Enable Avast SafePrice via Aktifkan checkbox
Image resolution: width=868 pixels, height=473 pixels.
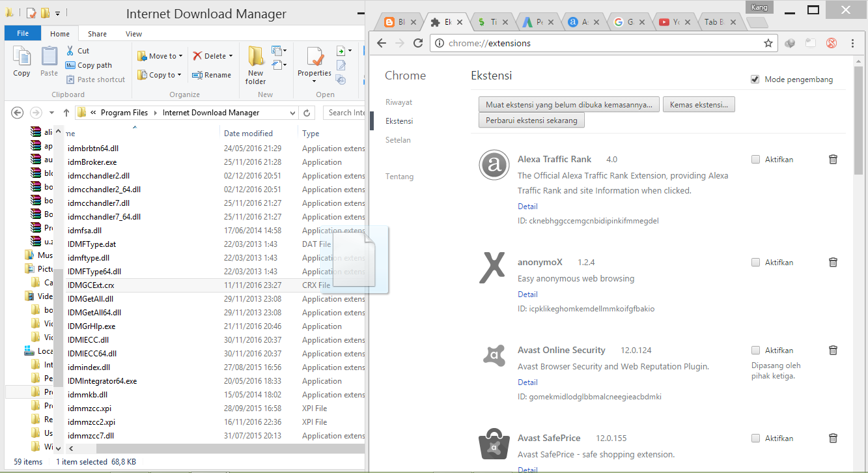pos(755,438)
